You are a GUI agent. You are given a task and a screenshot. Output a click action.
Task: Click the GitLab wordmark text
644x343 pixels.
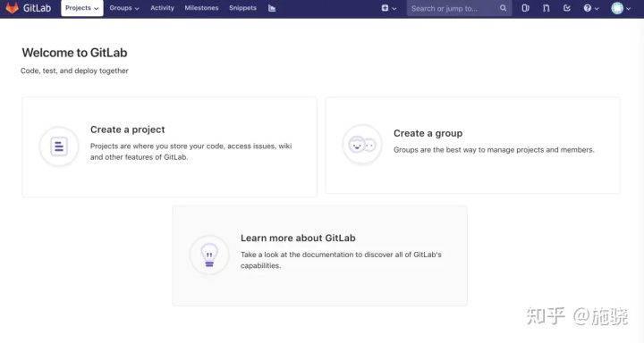37,8
